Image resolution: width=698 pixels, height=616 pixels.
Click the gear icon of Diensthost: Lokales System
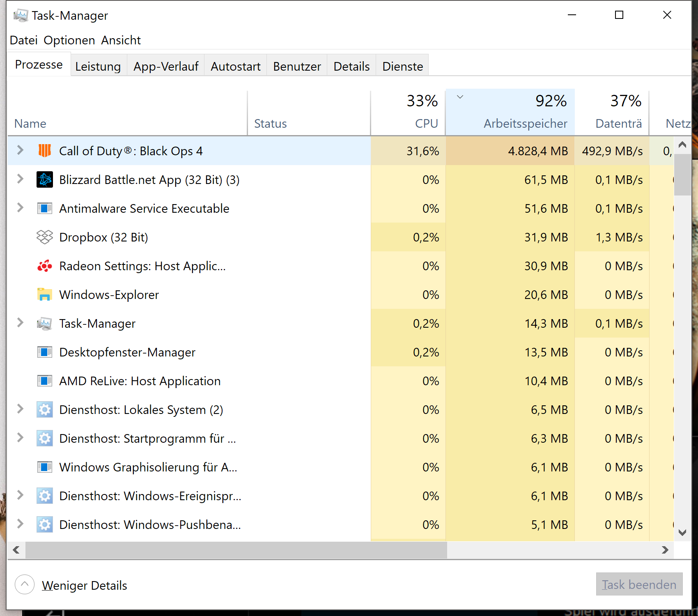tap(45, 409)
